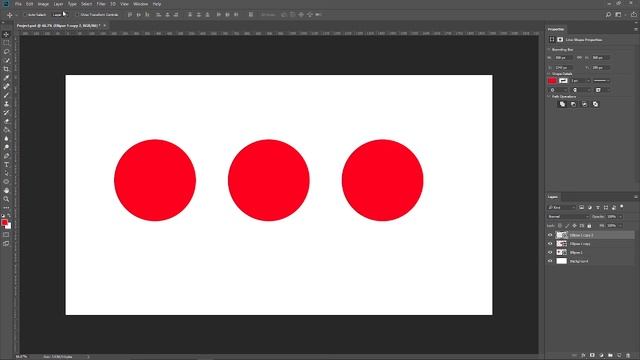Click the new adjustment layer icon
This screenshot has height=360, width=640.
click(601, 356)
